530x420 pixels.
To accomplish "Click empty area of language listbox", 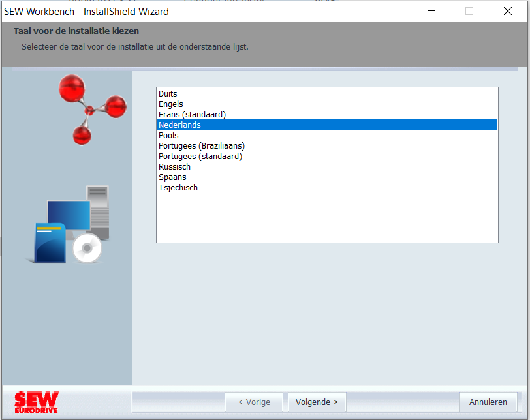I will pos(327,218).
